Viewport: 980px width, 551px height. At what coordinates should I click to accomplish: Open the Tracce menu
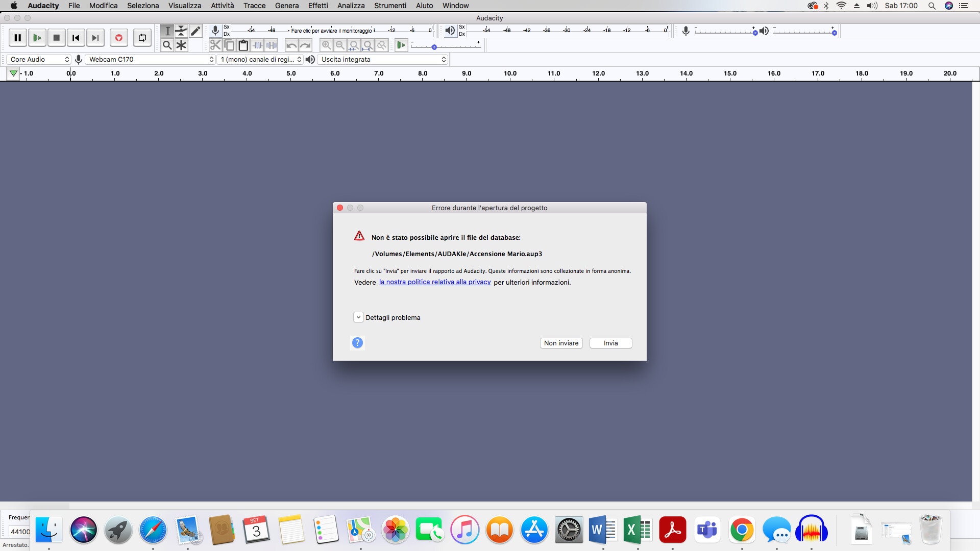coord(254,6)
